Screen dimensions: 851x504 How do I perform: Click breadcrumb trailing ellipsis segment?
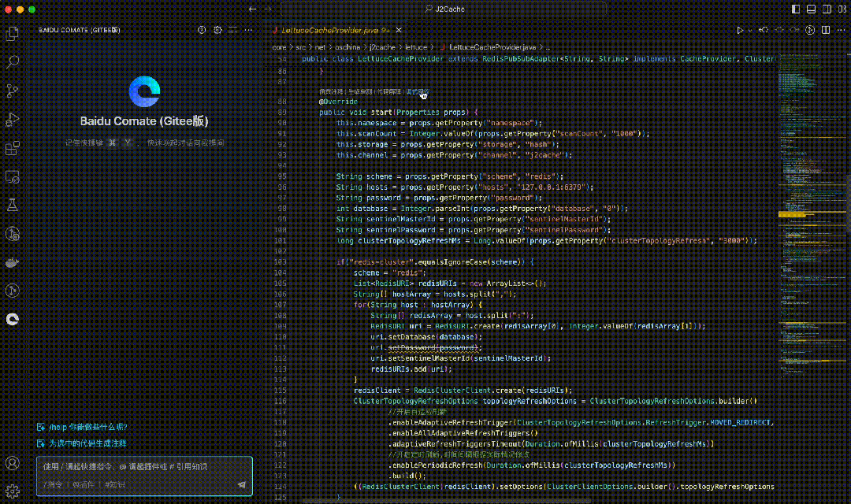(548, 47)
